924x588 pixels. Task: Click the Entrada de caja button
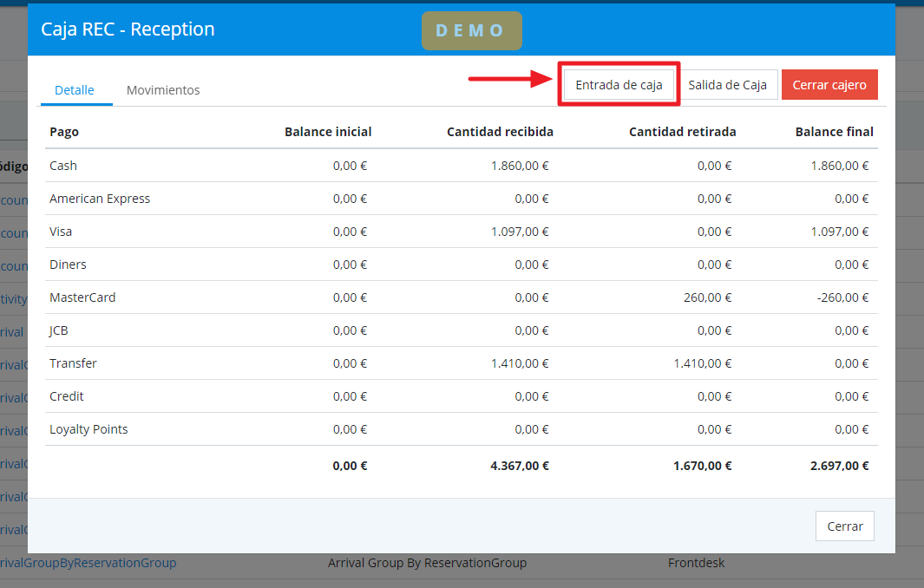point(619,85)
